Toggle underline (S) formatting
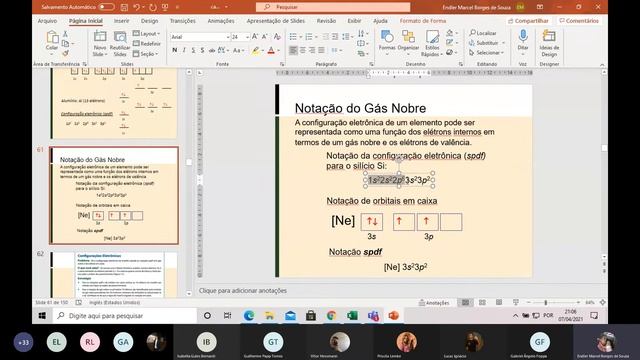Image resolution: width=640 pixels, height=360 pixels. coord(193,50)
